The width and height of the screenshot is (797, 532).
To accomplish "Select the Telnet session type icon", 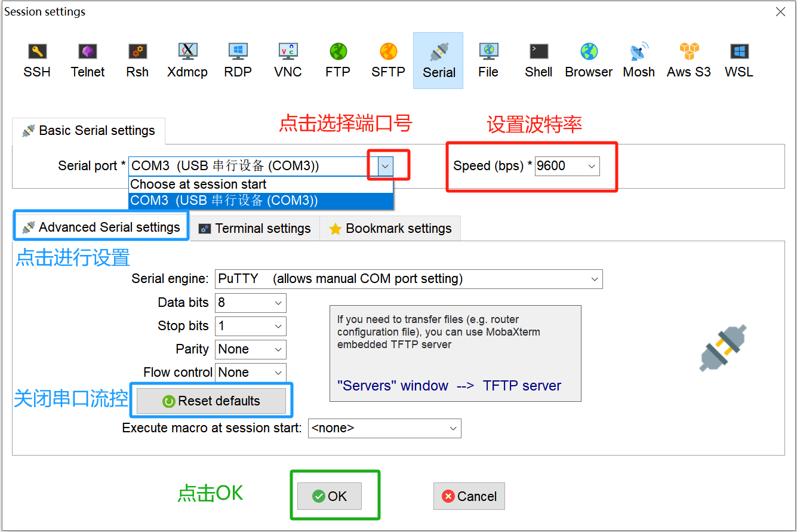I will click(88, 60).
